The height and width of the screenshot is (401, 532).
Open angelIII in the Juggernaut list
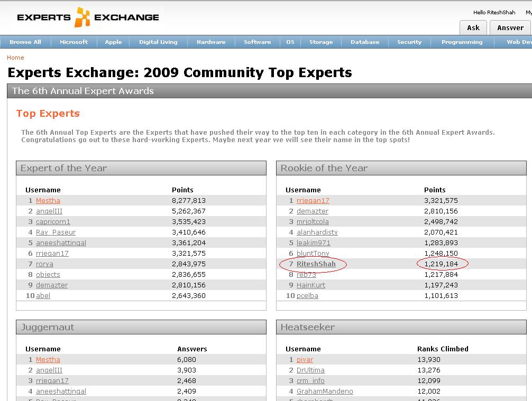tap(49, 370)
